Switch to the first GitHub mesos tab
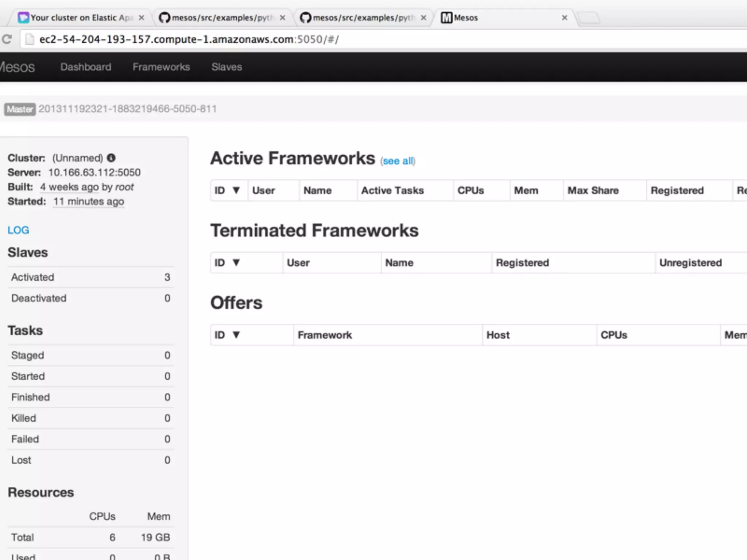The image size is (747, 560). (x=222, y=17)
